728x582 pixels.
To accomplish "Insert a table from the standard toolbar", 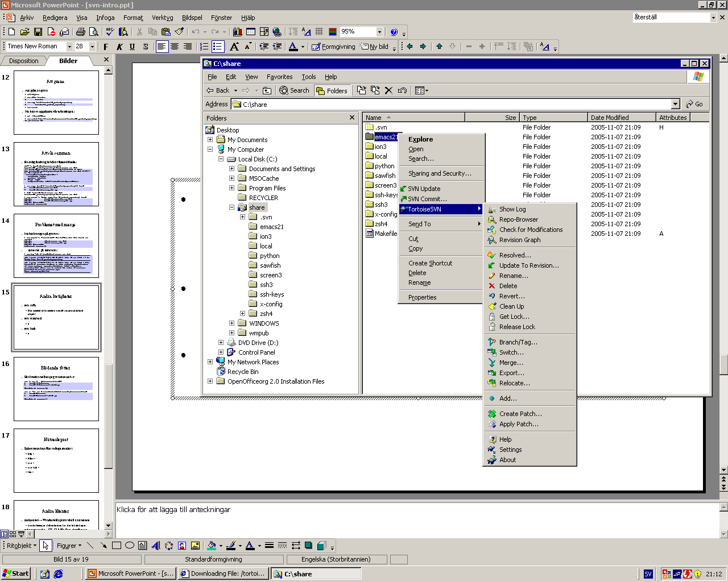I will (x=251, y=32).
